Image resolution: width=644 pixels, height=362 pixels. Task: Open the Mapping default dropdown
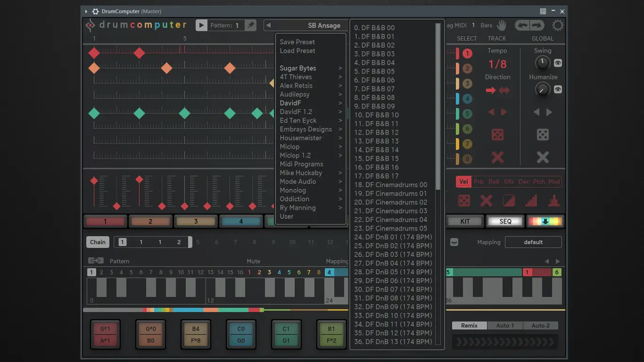tap(533, 242)
